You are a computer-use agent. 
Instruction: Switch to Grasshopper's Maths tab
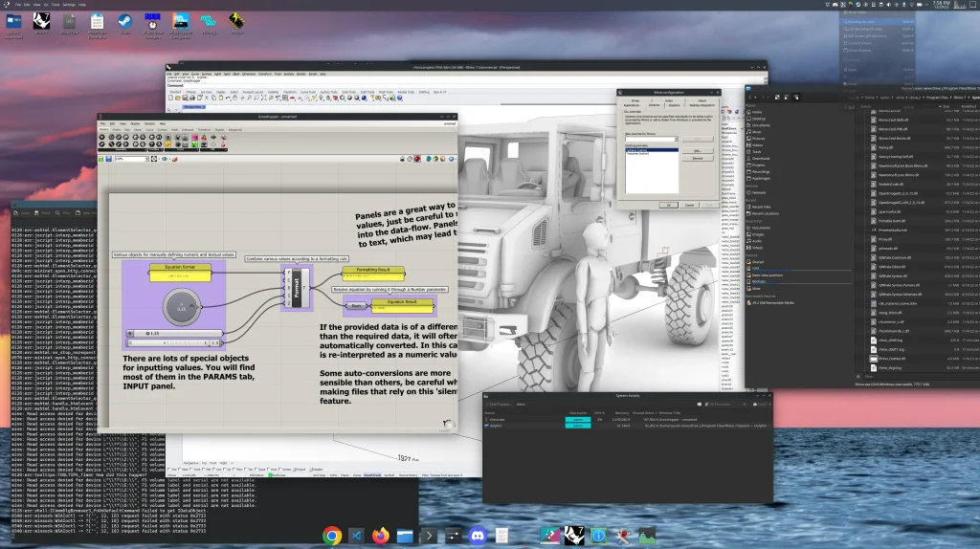click(x=116, y=130)
